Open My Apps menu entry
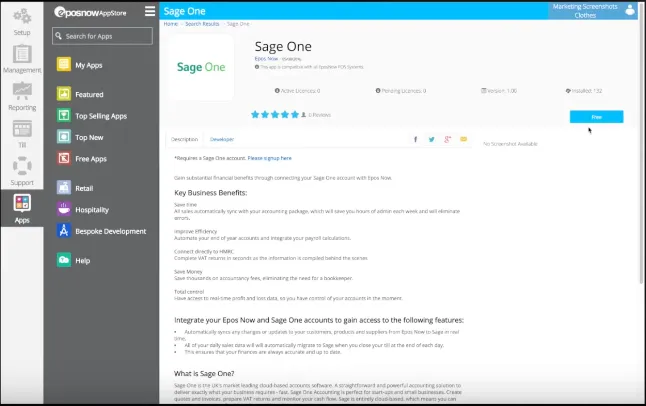The height and width of the screenshot is (406, 646). point(89,65)
